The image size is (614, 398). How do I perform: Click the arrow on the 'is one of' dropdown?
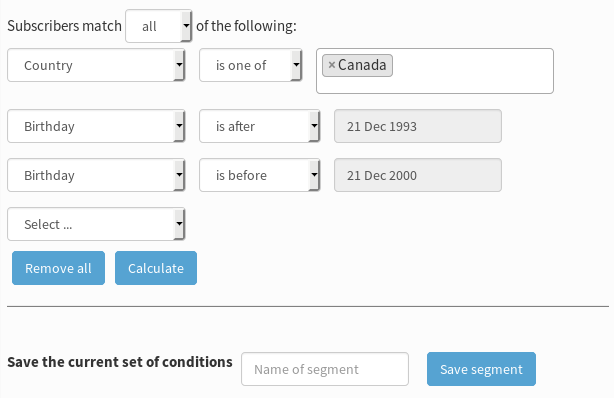(x=296, y=65)
